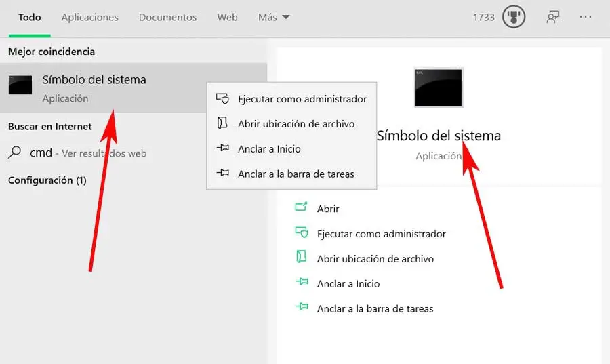Click the pin icon beside context-menu Anclar a Inicio

pos(222,148)
